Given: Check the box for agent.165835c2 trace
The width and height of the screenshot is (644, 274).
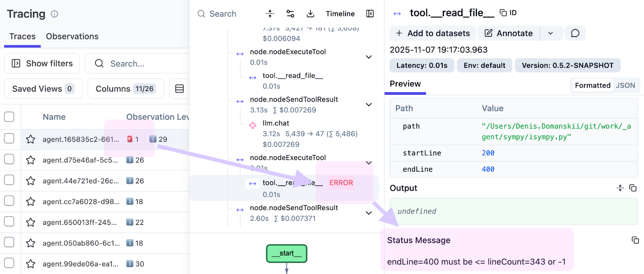Looking at the screenshot, I should (9, 139).
